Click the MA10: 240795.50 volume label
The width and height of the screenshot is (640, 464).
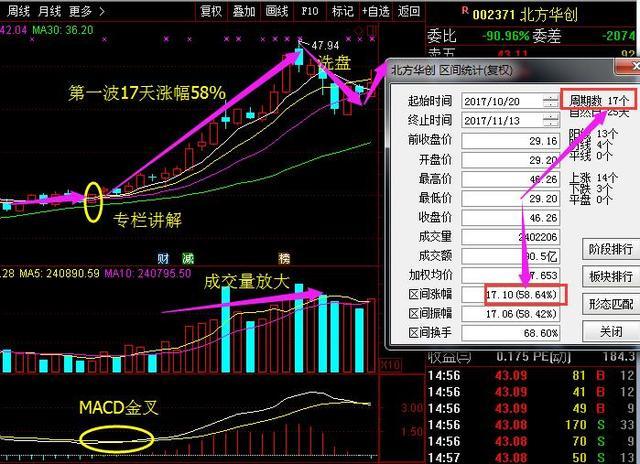click(148, 273)
